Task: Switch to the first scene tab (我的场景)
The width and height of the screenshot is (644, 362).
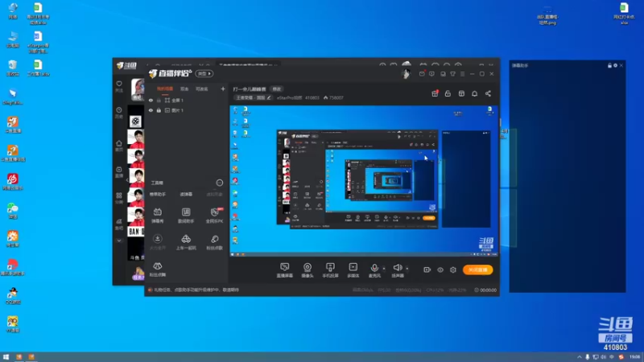Action: (x=165, y=88)
